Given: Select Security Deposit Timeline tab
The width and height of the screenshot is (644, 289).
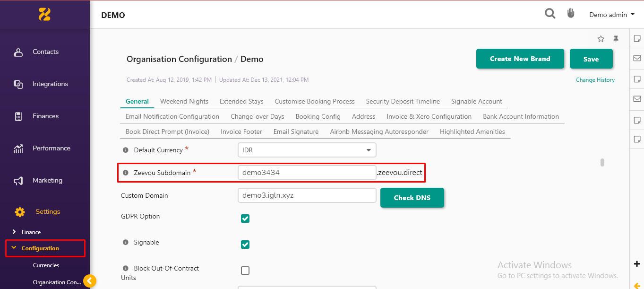Looking at the screenshot, I should pyautogui.click(x=403, y=101).
